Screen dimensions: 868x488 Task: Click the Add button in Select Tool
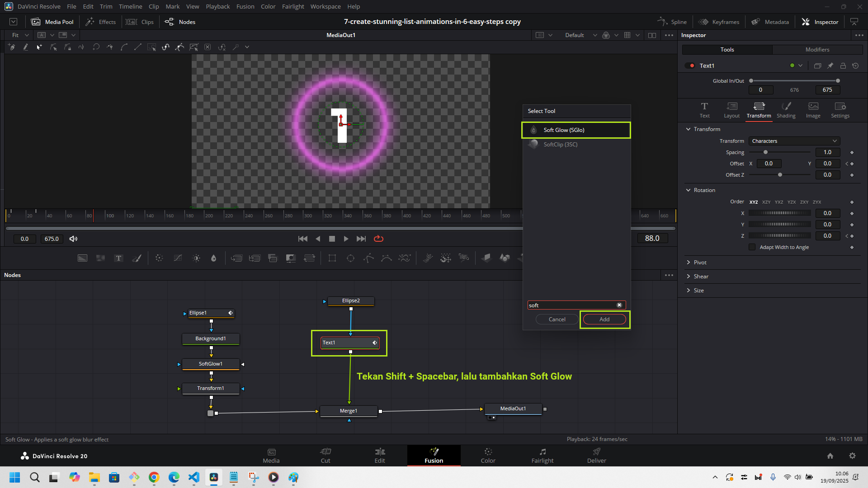(x=604, y=319)
